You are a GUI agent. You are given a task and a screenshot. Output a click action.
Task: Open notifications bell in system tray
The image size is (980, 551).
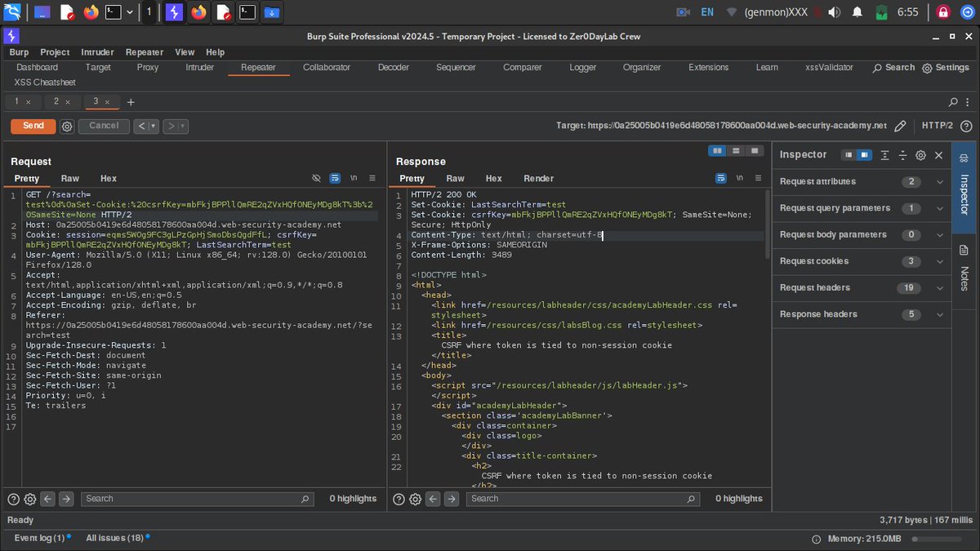point(857,12)
